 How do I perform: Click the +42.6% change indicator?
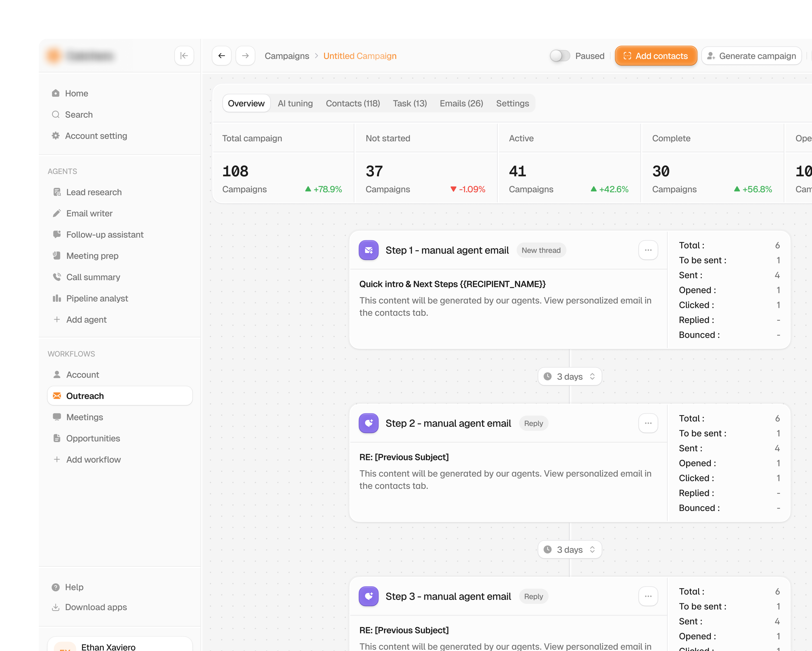(609, 189)
